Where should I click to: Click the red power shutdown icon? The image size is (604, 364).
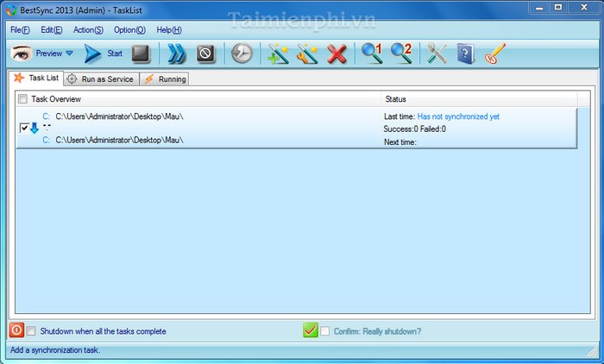[x=16, y=330]
